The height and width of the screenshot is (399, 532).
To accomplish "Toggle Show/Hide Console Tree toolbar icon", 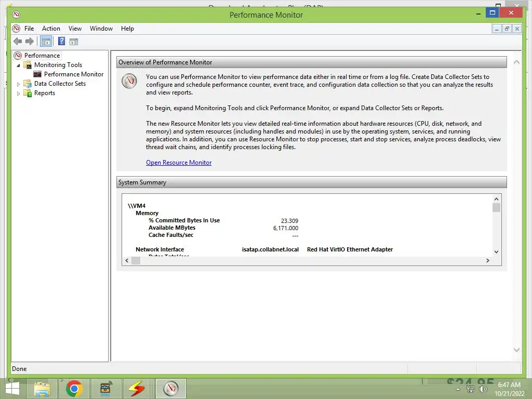I will pos(46,42).
